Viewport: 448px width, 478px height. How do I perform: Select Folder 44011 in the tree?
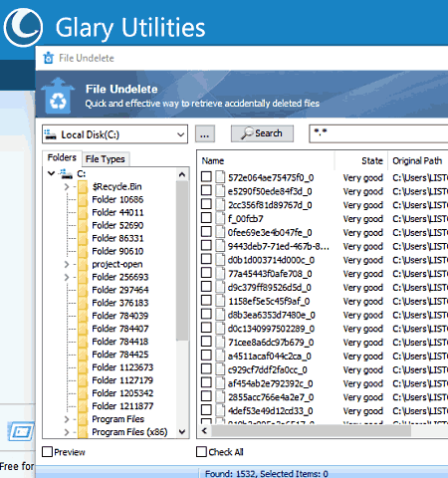pyautogui.click(x=117, y=212)
